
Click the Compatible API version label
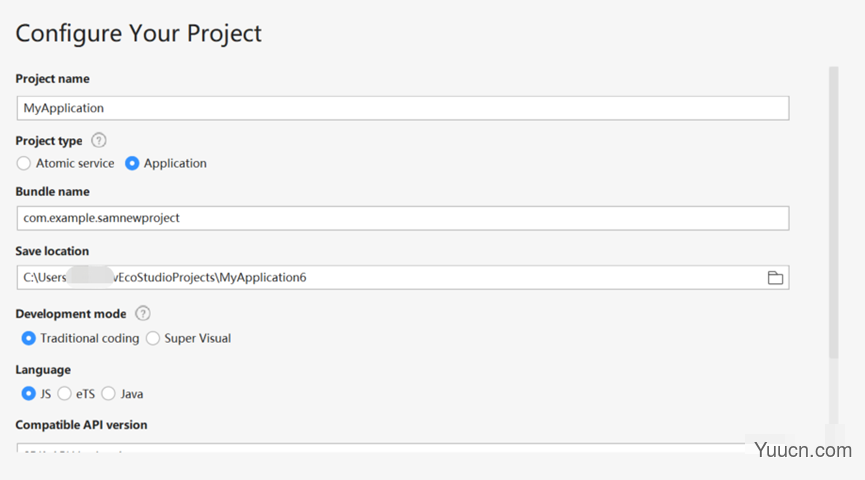point(81,425)
